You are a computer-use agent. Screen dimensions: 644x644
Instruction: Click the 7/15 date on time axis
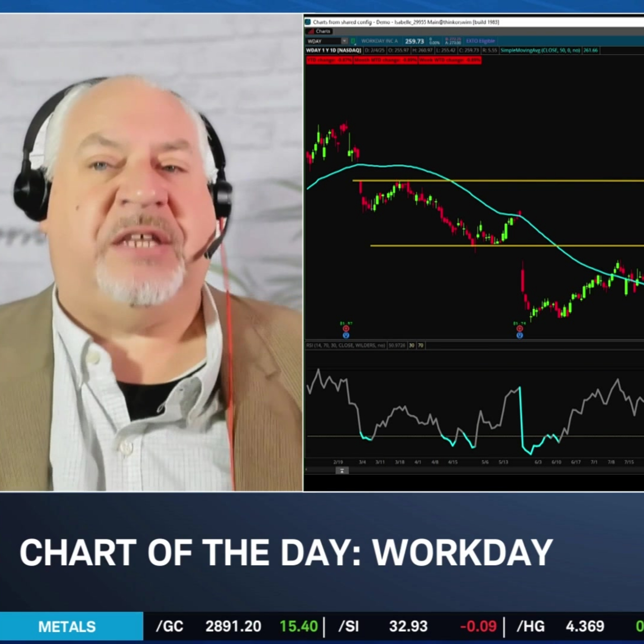[x=629, y=462]
